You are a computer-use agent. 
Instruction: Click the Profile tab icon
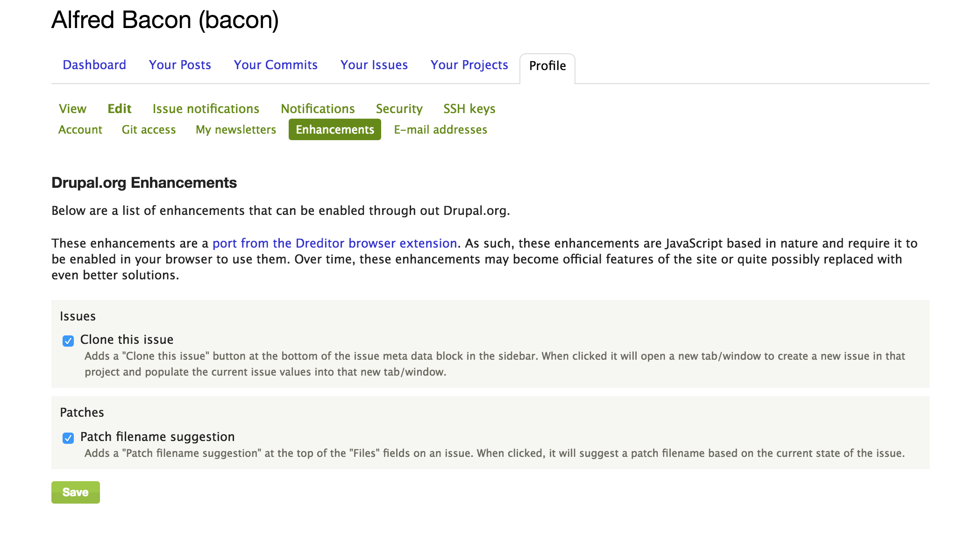pyautogui.click(x=547, y=65)
